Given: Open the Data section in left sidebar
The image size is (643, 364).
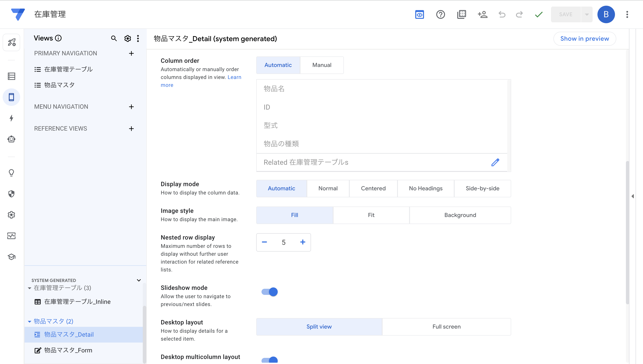Looking at the screenshot, I should pos(11,76).
